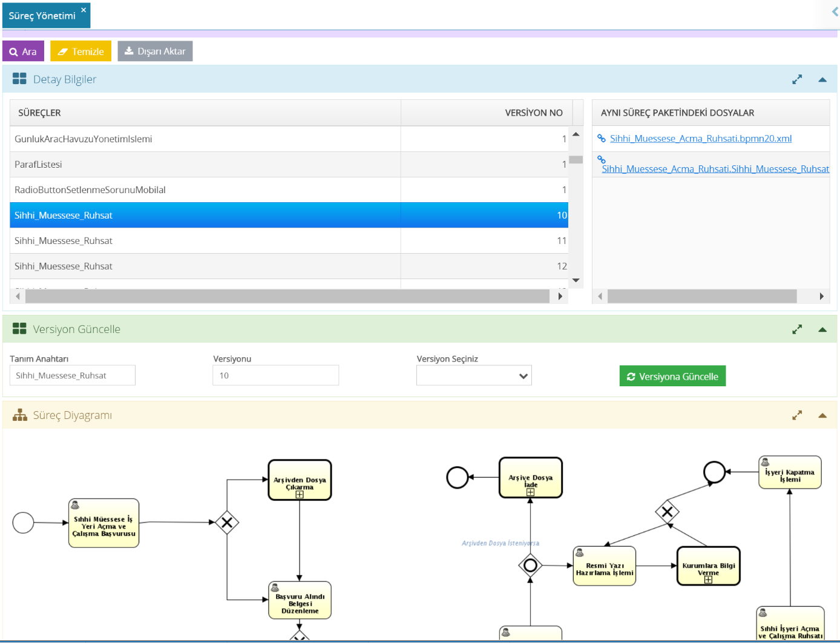Click the exclusive gateway above Kurumlara Bilgi Verme

[667, 512]
